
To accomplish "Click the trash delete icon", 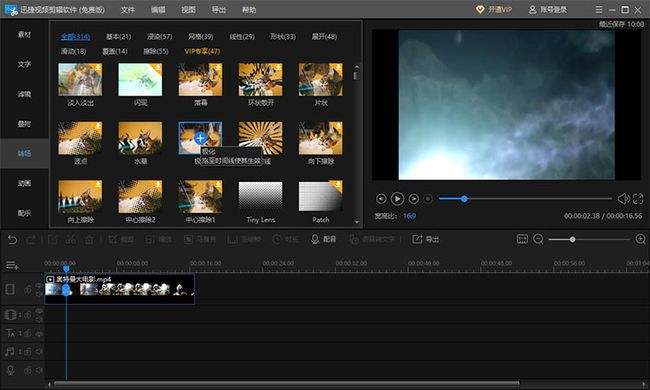I will click(x=89, y=240).
